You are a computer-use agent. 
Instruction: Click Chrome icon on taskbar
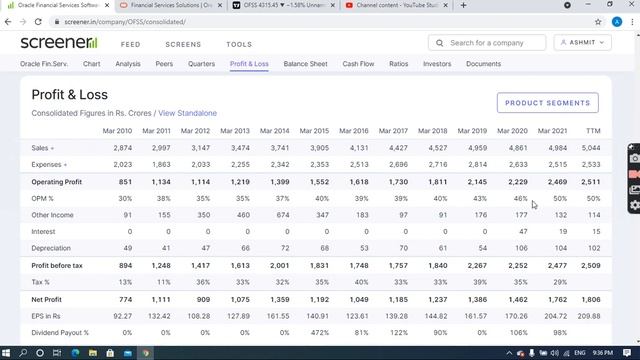pos(146,353)
